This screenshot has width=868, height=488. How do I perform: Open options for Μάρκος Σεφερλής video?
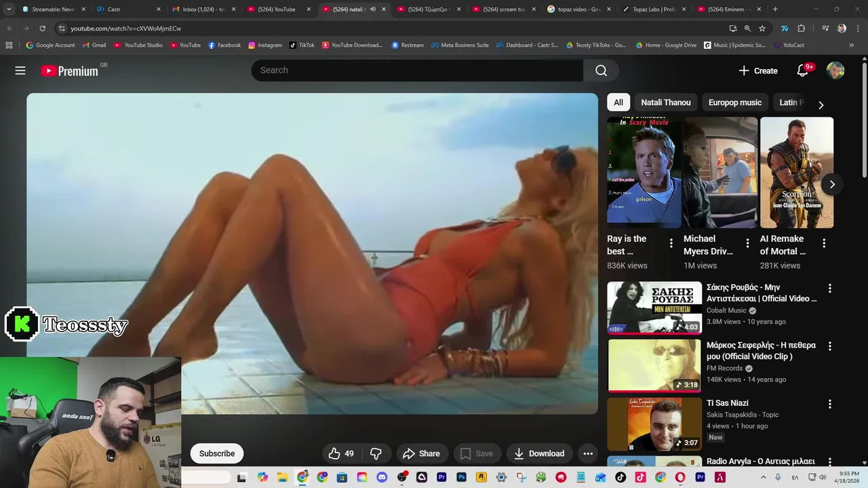(x=829, y=346)
